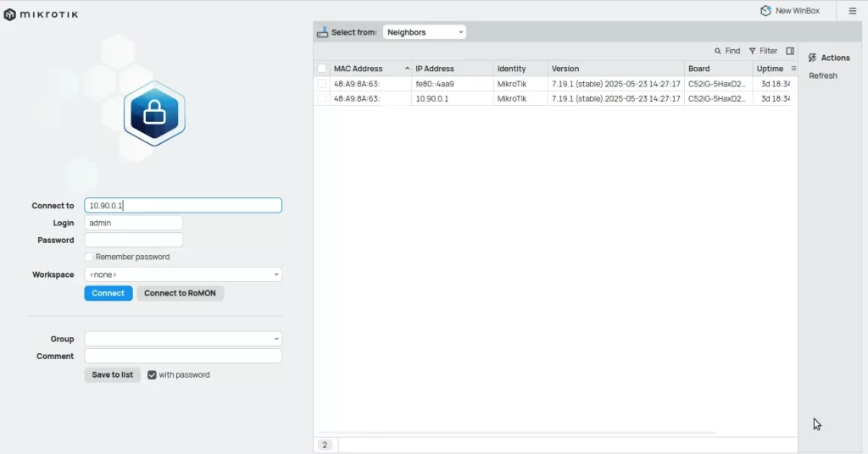Click the Filter button label
This screenshot has height=454, width=868.
pyautogui.click(x=768, y=51)
